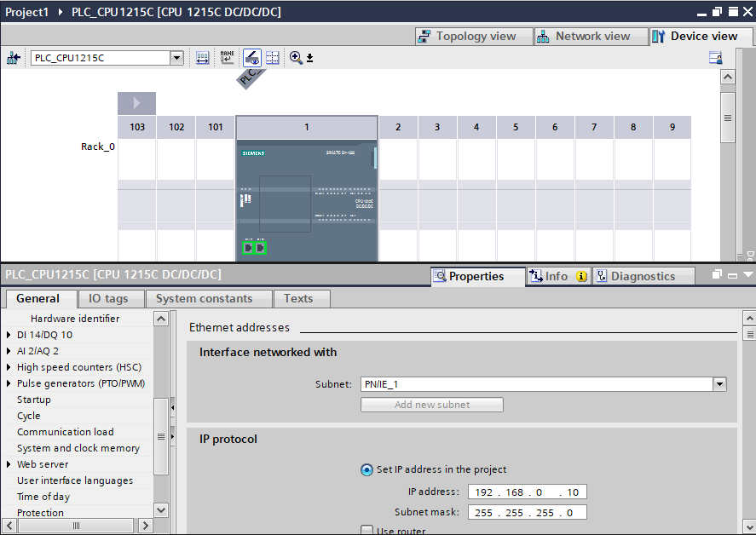Expand High speed counters (HSC) node
This screenshot has height=535, width=756.
(9, 367)
